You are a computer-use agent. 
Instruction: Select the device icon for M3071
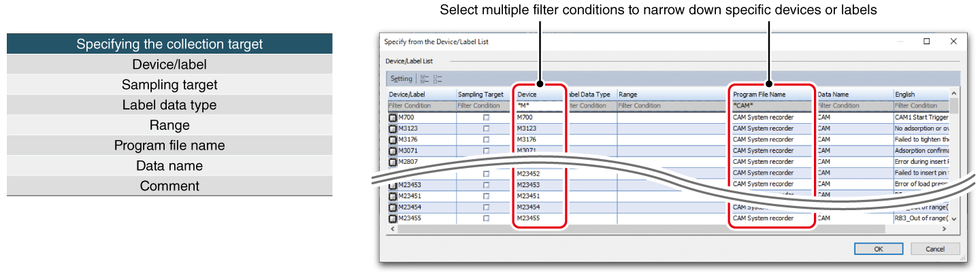coord(393,151)
